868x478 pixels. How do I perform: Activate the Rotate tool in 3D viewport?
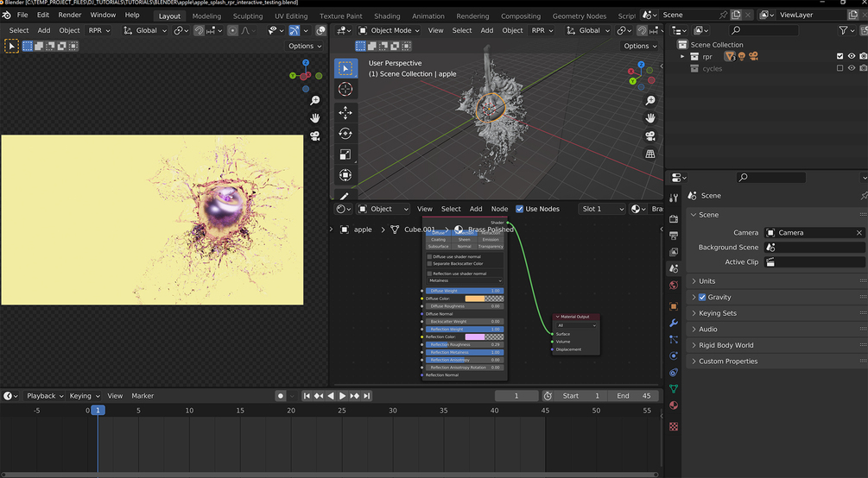pyautogui.click(x=345, y=134)
